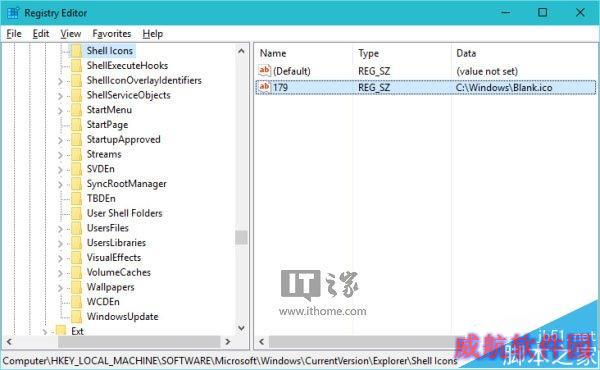Expand the StartupApproved key
This screenshot has width=600, height=370.
pyautogui.click(x=60, y=140)
